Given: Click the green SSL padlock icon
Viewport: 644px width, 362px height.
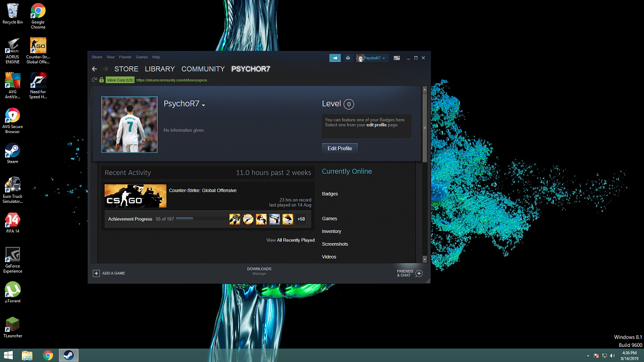Looking at the screenshot, I should pyautogui.click(x=101, y=80).
